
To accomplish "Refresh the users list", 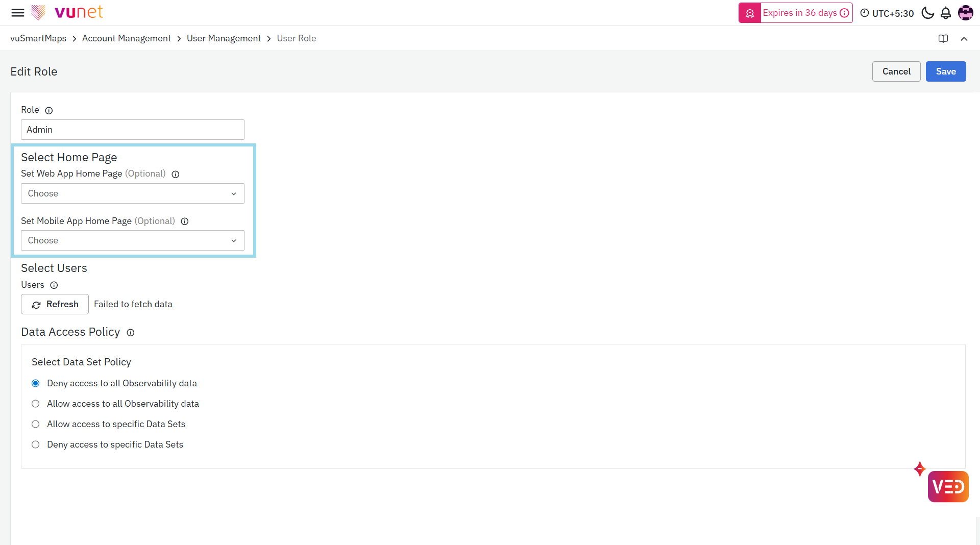I will click(x=55, y=304).
